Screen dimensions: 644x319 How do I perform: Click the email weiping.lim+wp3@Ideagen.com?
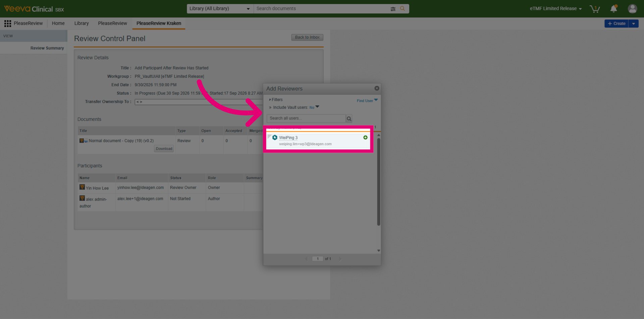click(x=305, y=144)
